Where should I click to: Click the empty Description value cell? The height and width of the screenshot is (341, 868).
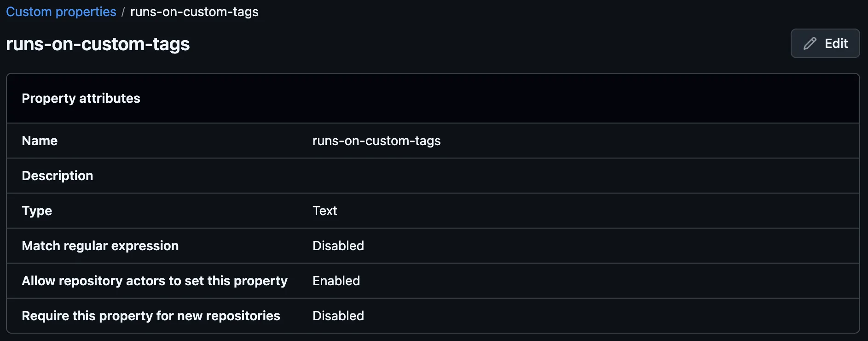[x=414, y=176]
